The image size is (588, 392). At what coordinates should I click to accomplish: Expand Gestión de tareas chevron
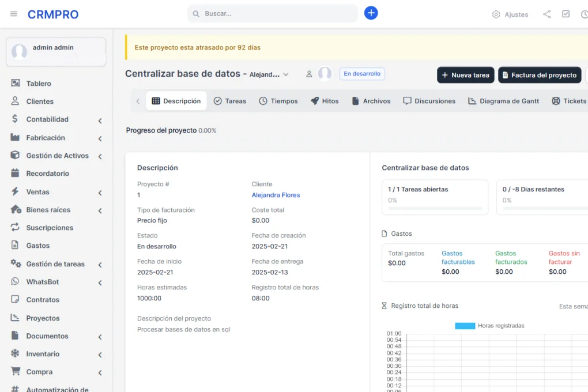click(x=100, y=265)
